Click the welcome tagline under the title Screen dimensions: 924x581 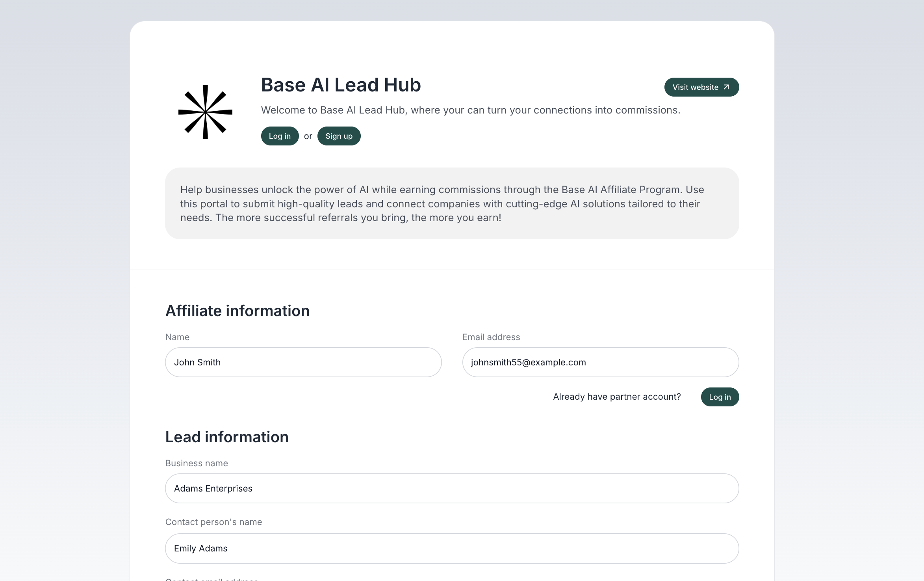coord(470,110)
